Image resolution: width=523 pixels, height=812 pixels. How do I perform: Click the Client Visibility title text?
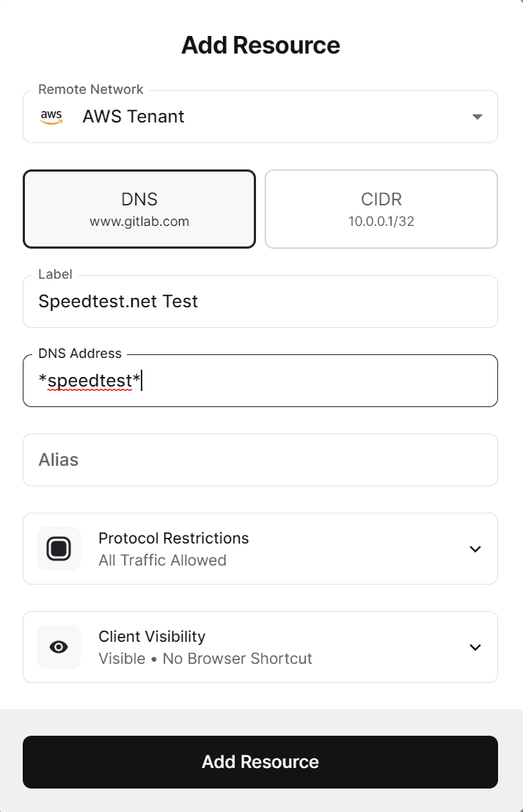click(x=152, y=637)
